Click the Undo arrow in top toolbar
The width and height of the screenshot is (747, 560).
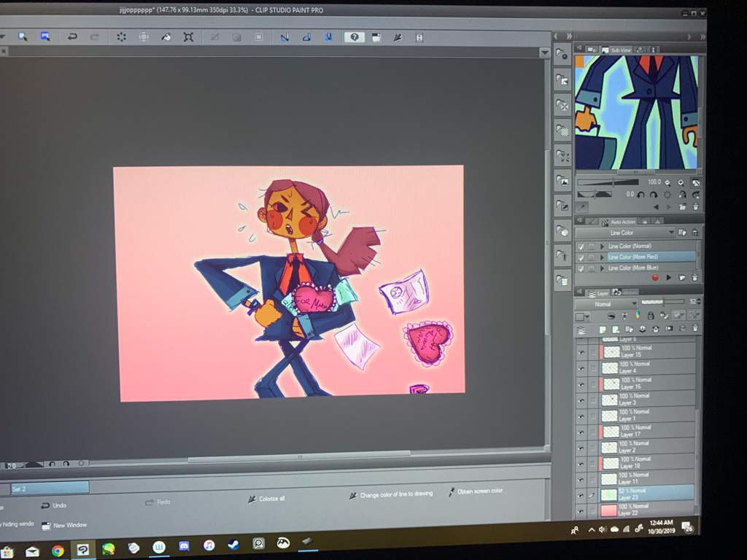tap(71, 36)
